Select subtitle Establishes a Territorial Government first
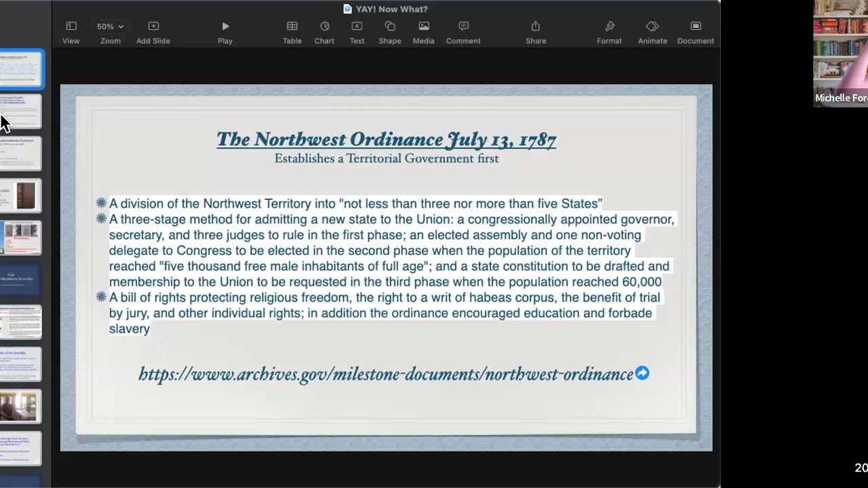Viewport: 868px width, 488px height. (x=387, y=159)
